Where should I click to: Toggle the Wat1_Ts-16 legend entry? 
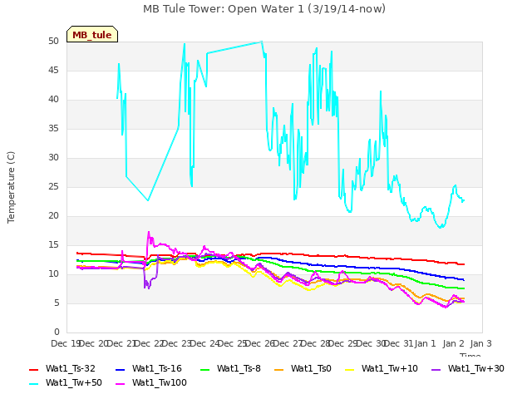click(149, 368)
